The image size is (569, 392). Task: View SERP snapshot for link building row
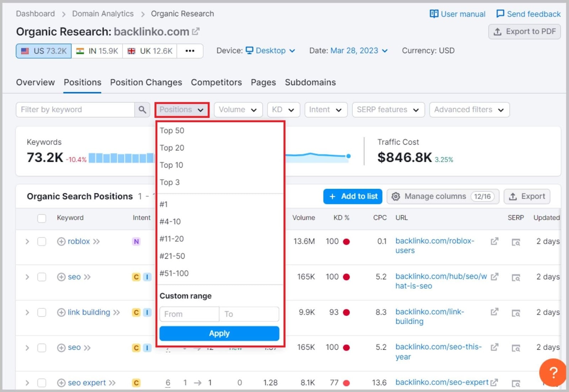(516, 313)
